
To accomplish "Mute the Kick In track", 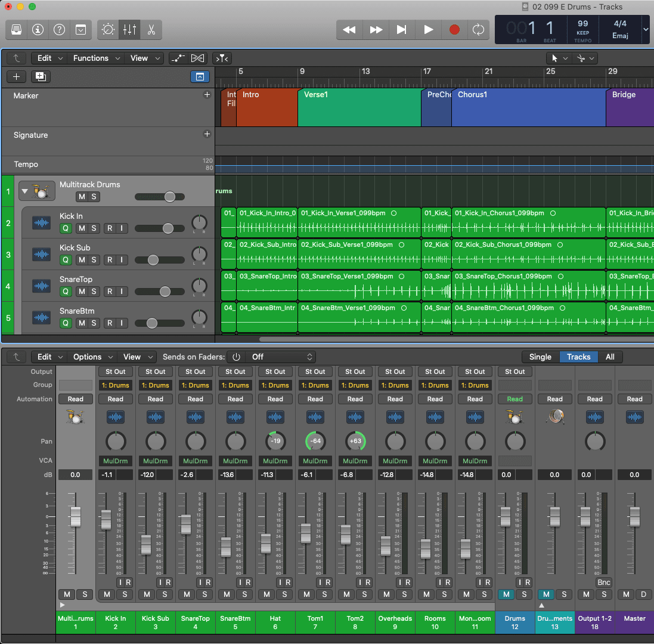I will tap(81, 228).
